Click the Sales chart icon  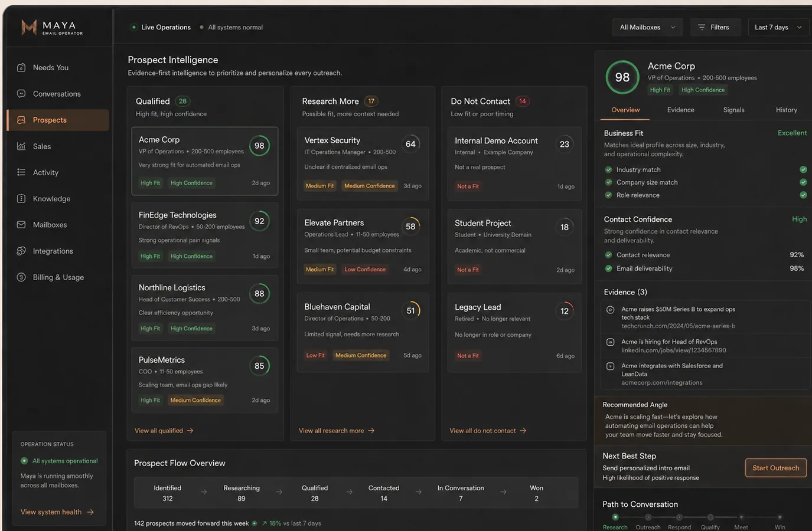[x=21, y=146]
